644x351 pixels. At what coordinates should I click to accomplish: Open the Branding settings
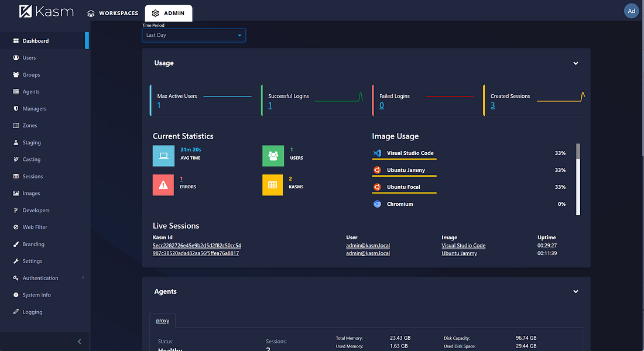tap(32, 244)
